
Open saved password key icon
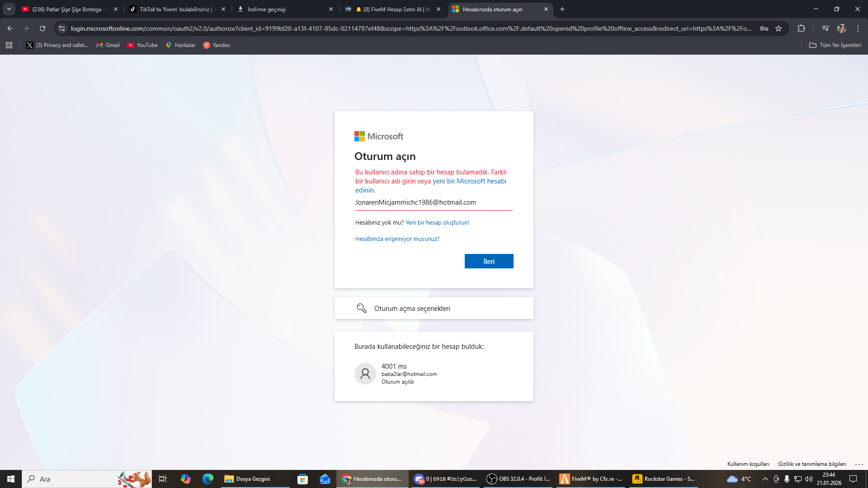[x=764, y=28]
